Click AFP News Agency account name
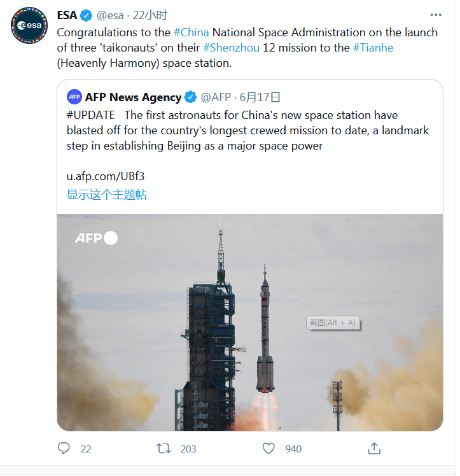This screenshot has width=460, height=476. pos(133,97)
